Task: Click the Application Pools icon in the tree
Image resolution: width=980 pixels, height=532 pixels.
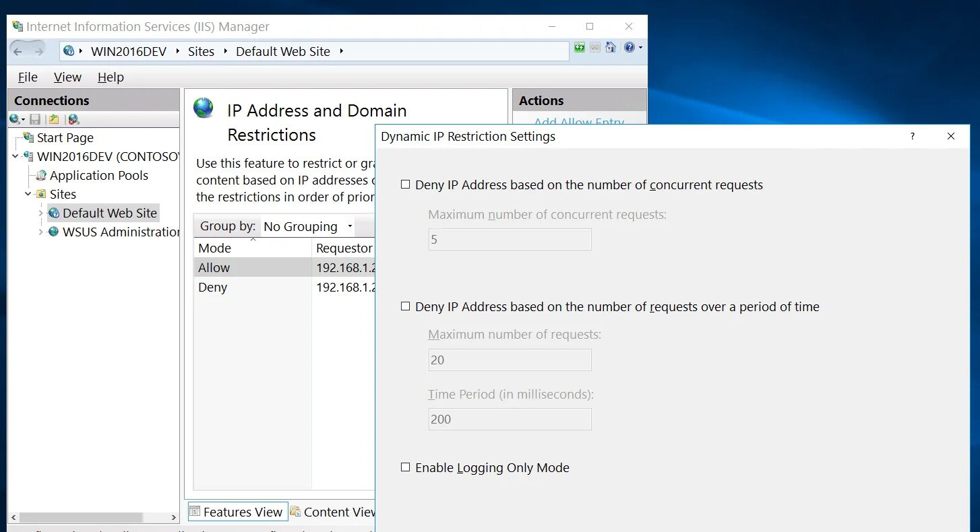Action: pyautogui.click(x=41, y=175)
